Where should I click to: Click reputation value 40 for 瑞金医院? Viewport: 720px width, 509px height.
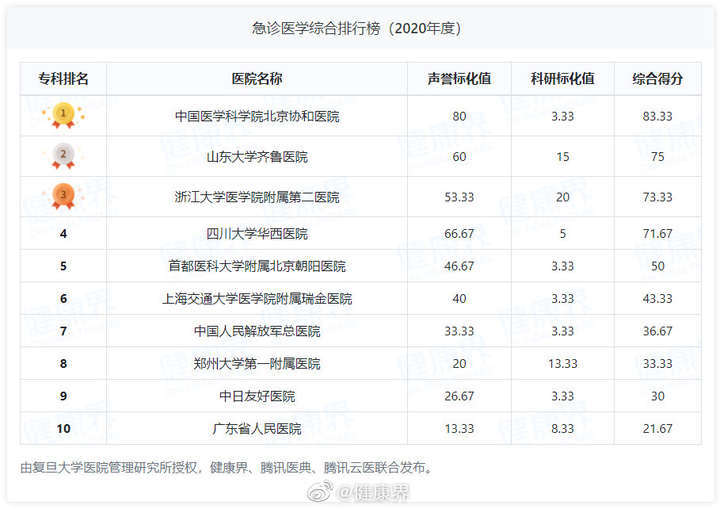[x=459, y=299]
